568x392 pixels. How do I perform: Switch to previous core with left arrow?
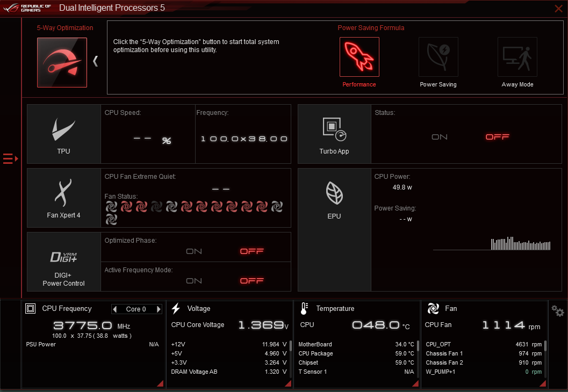pos(115,309)
